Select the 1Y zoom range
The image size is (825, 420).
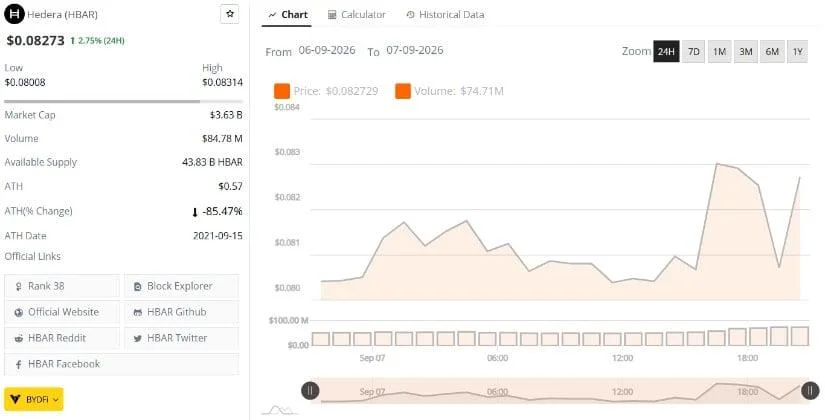tap(797, 52)
